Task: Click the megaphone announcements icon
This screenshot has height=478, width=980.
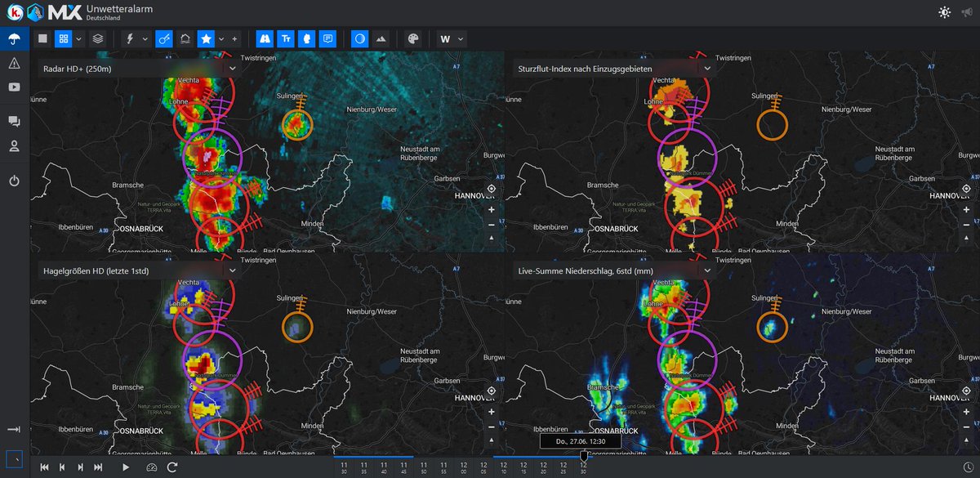Action: tap(967, 12)
